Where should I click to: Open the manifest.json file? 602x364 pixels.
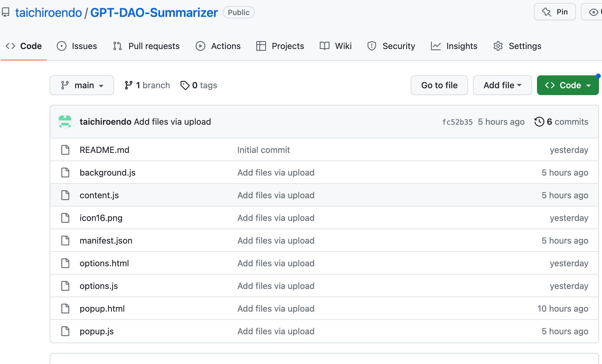coord(106,241)
